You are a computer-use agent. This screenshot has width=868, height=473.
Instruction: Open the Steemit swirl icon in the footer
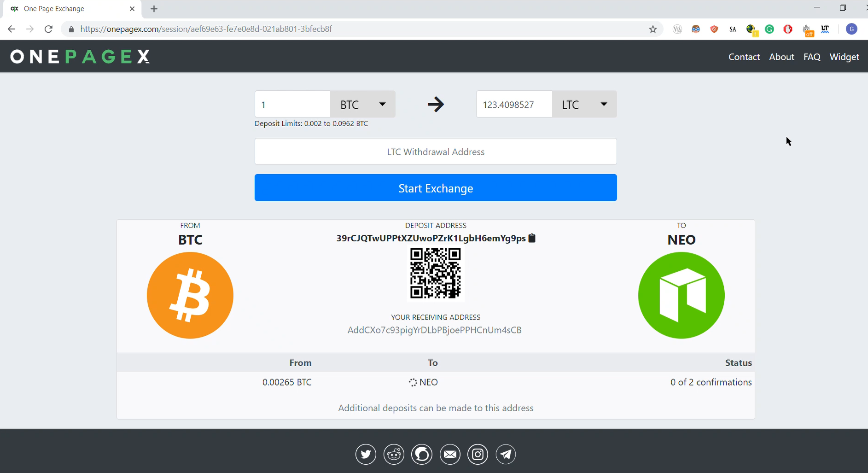(422, 455)
